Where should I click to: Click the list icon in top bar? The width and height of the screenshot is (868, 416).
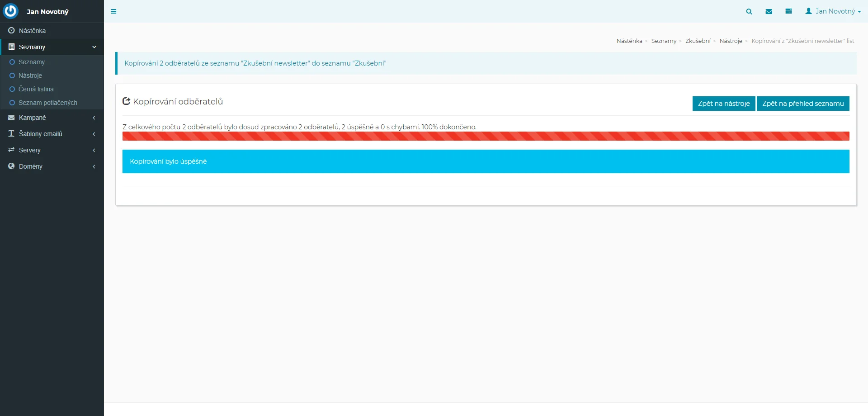pyautogui.click(x=788, y=11)
